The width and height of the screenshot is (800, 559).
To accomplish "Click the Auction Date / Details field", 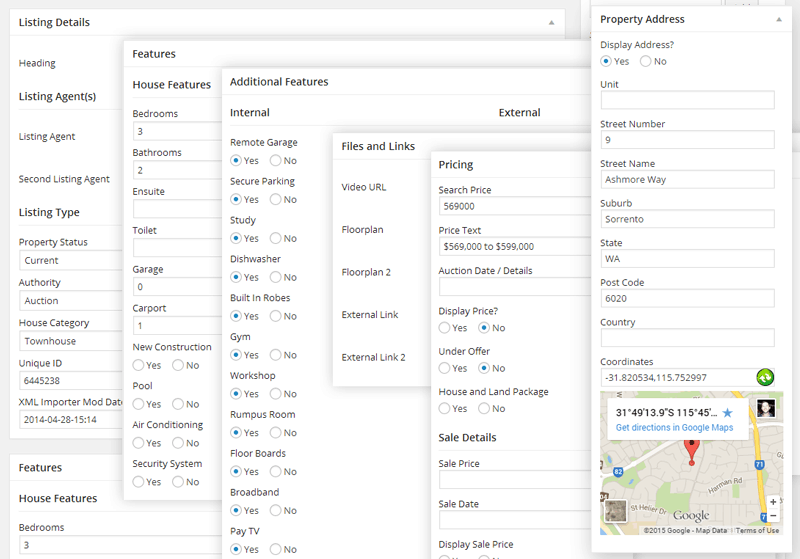I will (x=515, y=287).
